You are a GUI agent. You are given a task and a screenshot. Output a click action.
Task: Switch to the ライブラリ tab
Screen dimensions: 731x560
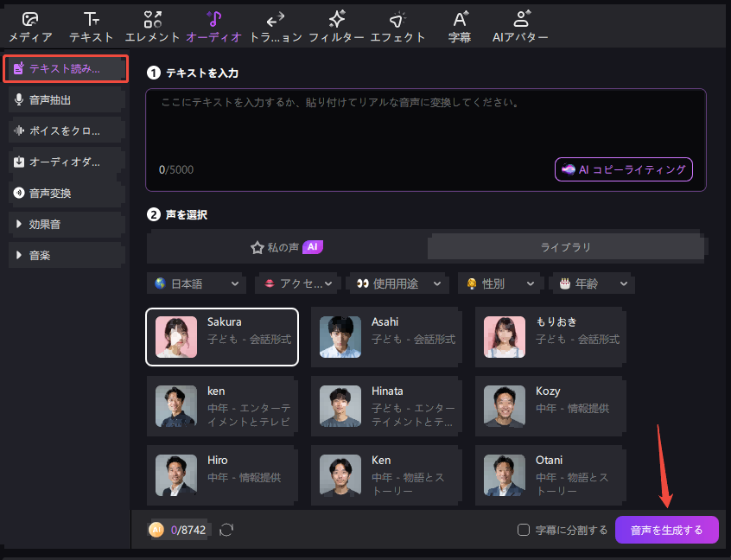(565, 246)
